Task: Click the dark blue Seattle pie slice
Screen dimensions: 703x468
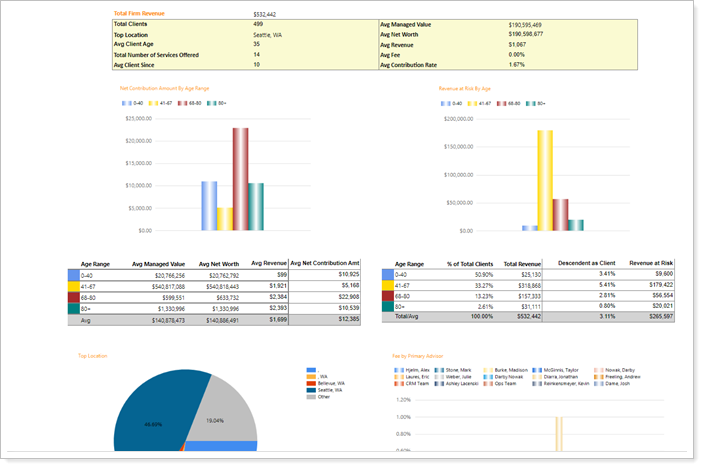Action: tap(150, 425)
